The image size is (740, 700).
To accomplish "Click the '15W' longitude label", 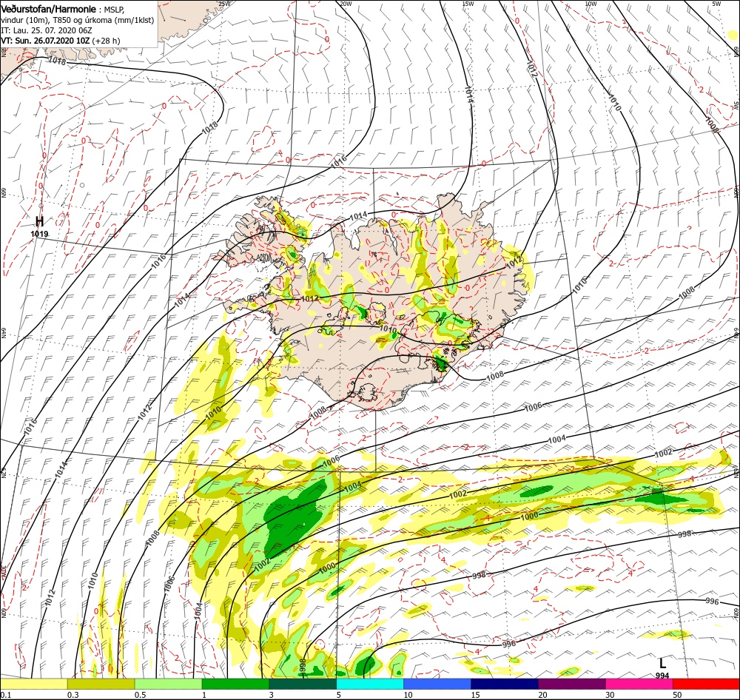I will tap(468, 4).
